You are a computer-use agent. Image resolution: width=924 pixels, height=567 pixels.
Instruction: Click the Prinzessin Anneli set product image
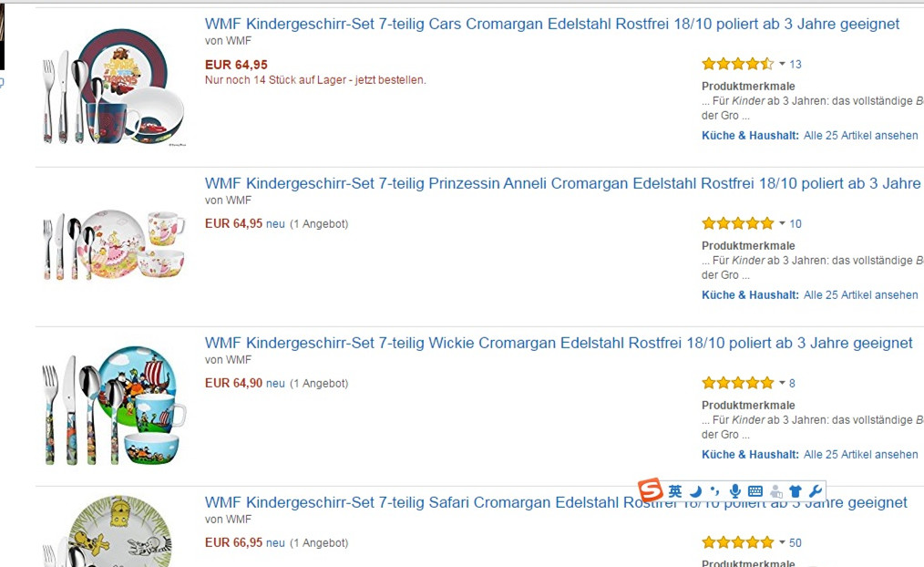point(114,244)
